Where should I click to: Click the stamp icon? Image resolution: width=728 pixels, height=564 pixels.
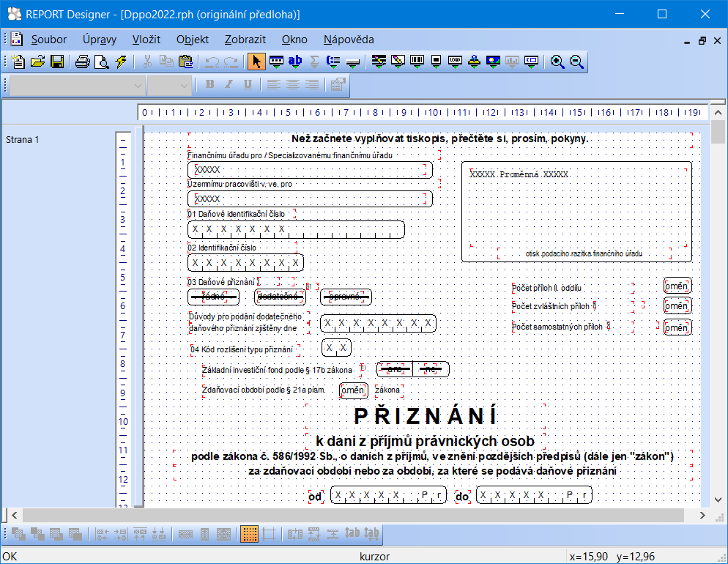[474, 62]
